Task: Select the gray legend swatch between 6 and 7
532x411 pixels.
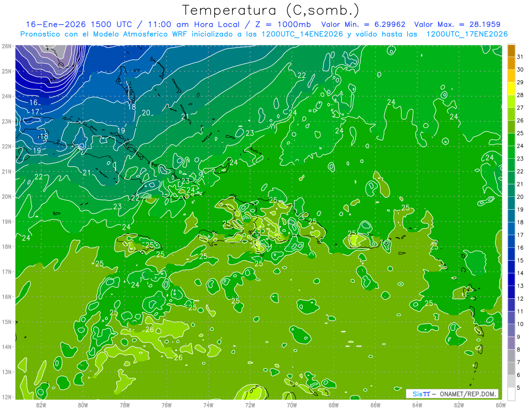Action: pyautogui.click(x=511, y=368)
